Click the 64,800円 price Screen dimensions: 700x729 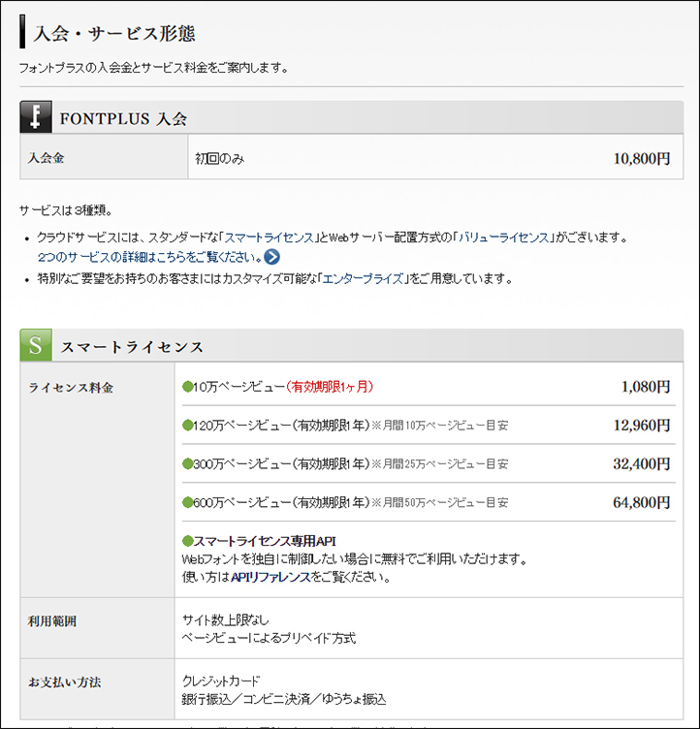point(642,502)
